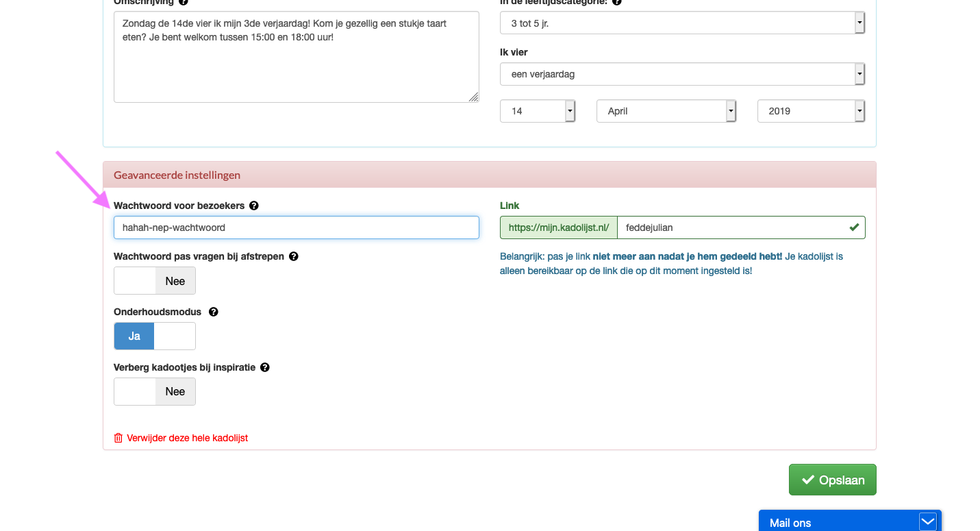Open help for Wachtwoord pas vragen bij afstrepen

[x=294, y=256]
